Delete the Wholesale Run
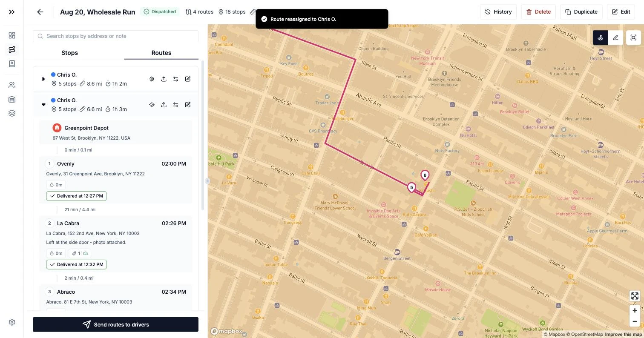The width and height of the screenshot is (644, 338). click(x=538, y=12)
